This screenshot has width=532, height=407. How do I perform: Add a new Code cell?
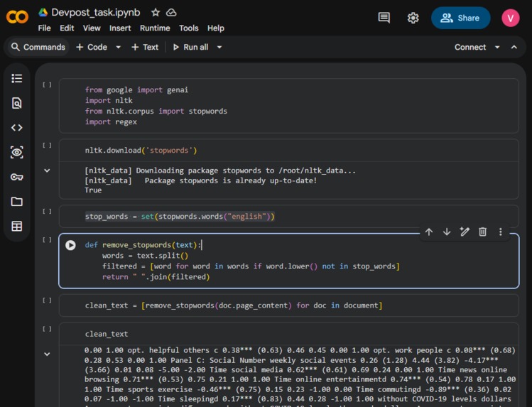[x=92, y=47]
